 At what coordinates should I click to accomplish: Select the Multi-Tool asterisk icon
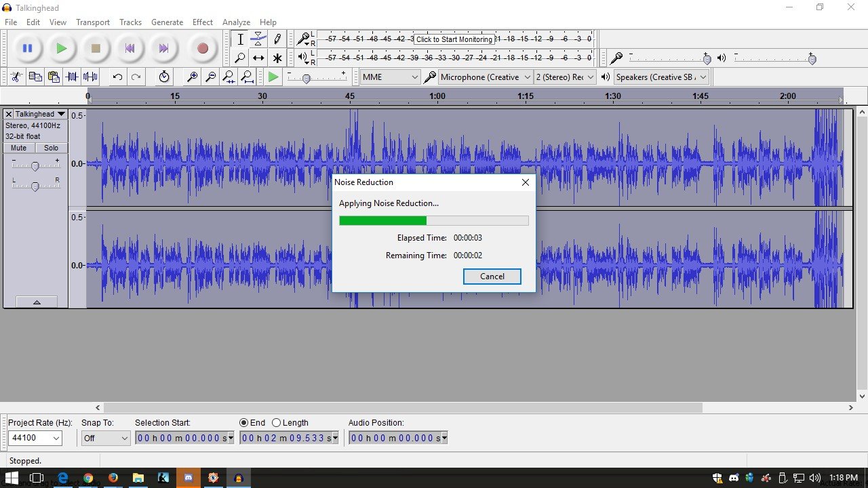[x=277, y=58]
